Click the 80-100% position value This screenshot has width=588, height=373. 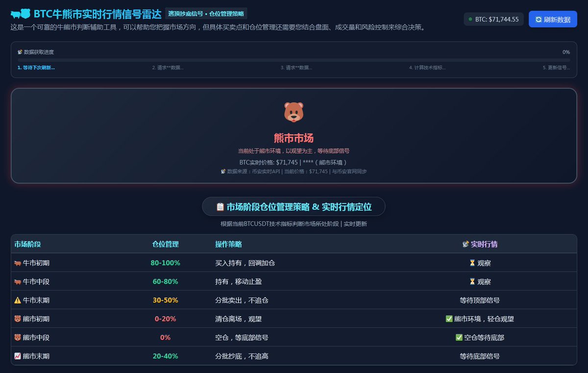[165, 263]
